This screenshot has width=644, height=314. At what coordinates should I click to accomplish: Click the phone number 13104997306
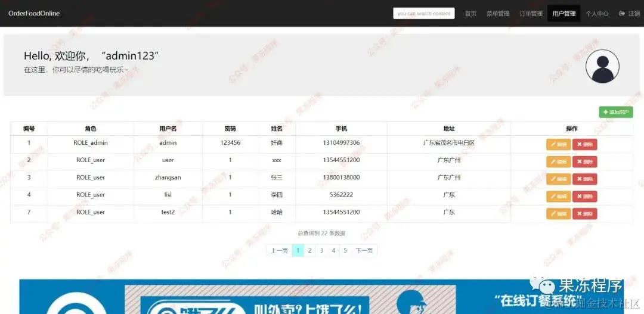pos(341,143)
